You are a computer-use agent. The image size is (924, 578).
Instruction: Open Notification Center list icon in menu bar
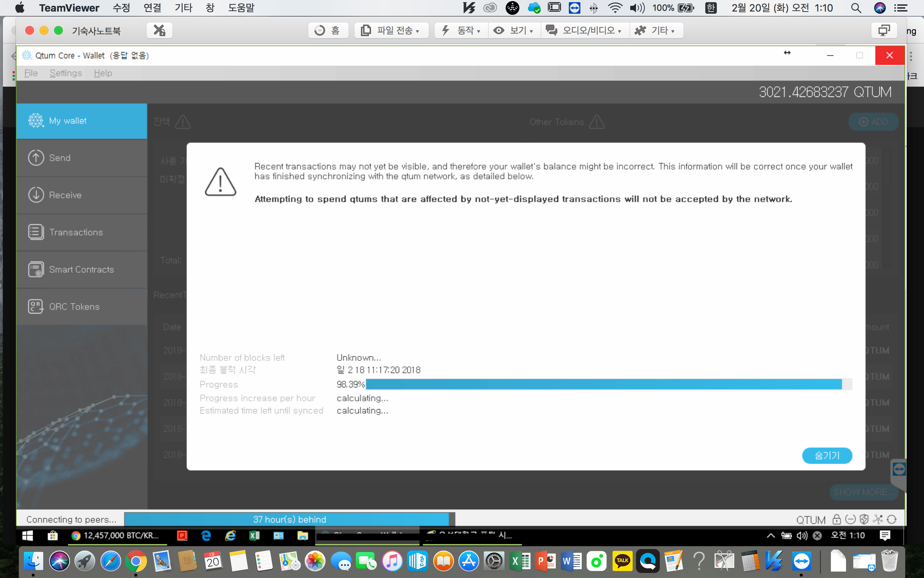coord(901,8)
